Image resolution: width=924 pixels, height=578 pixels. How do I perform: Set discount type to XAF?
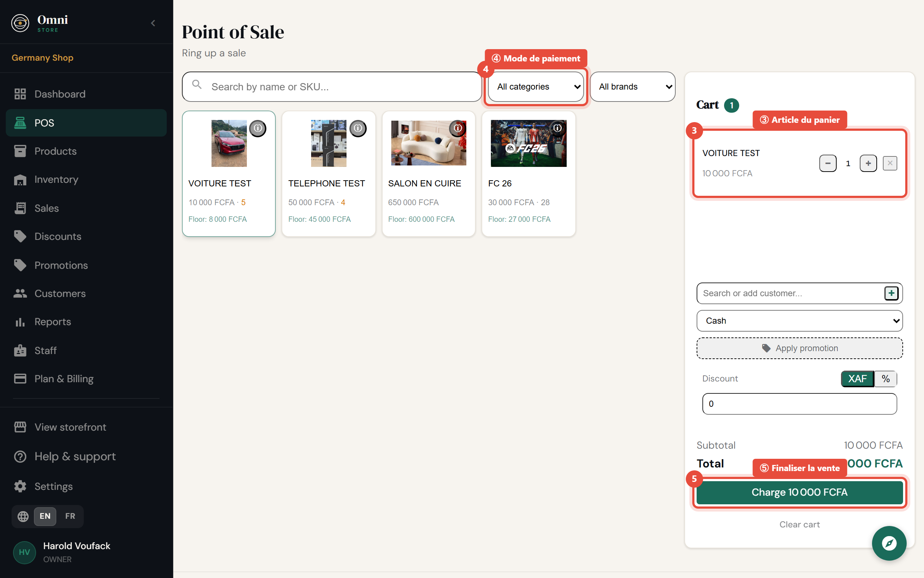858,379
